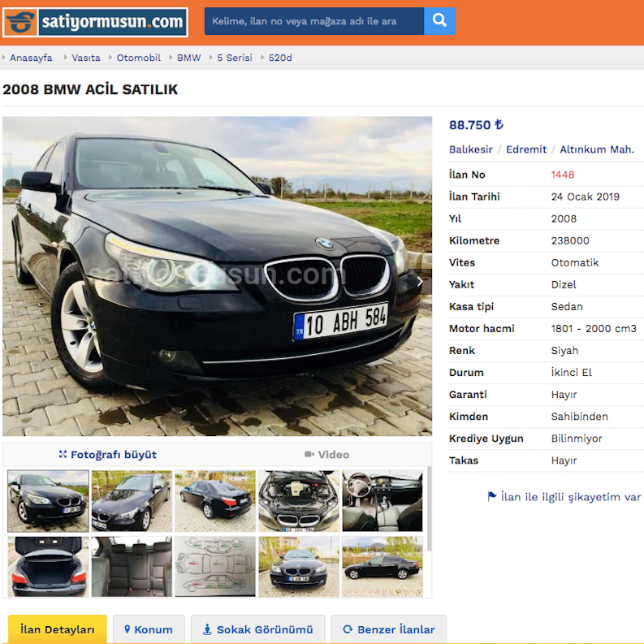Select the rear seats thumbnail
This screenshot has width=644, height=644.
(x=132, y=566)
